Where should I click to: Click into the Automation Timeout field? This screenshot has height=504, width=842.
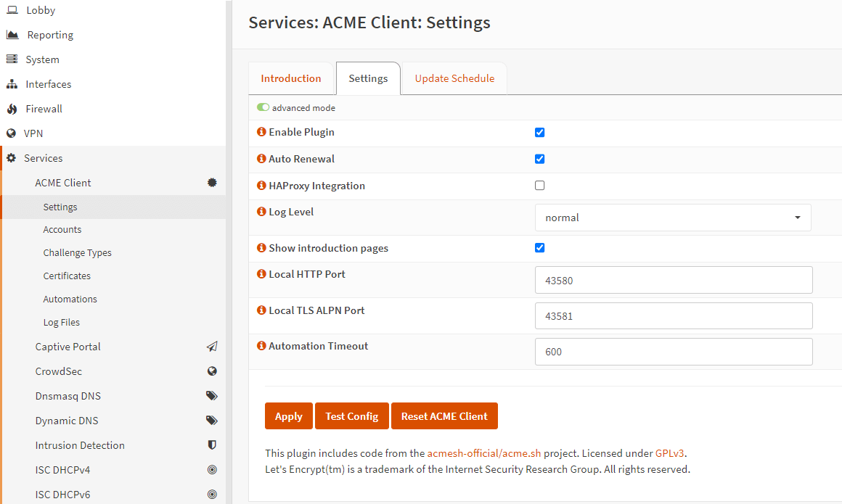tap(673, 352)
